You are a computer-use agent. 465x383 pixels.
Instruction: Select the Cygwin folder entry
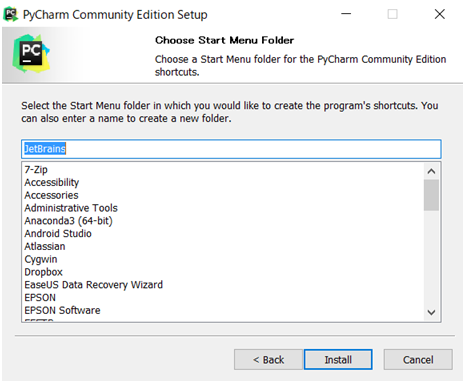(41, 259)
